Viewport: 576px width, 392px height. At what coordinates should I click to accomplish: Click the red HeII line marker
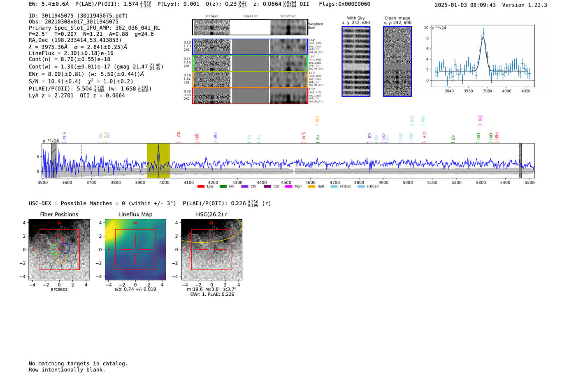497,137
